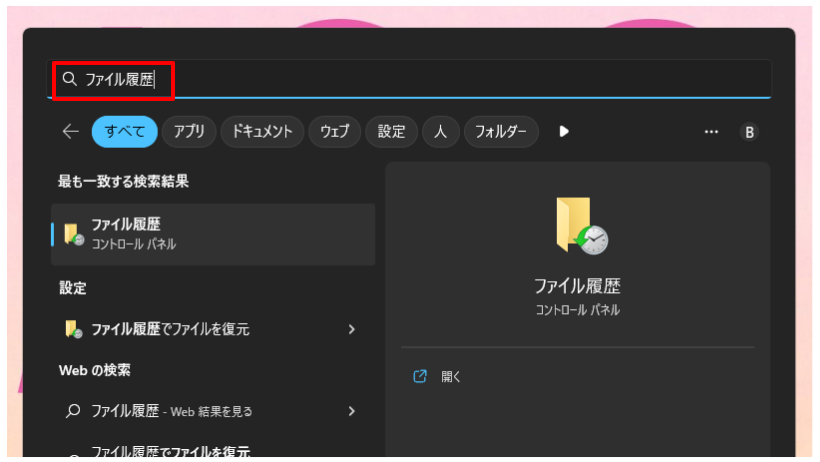Click 開く to open File History
820x462 pixels.
[451, 377]
